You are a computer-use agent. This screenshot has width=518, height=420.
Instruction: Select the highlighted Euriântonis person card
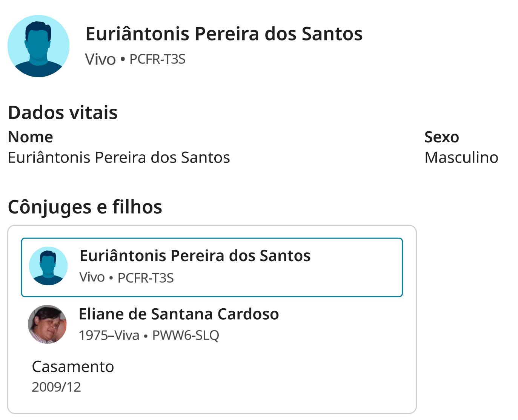coord(212,267)
